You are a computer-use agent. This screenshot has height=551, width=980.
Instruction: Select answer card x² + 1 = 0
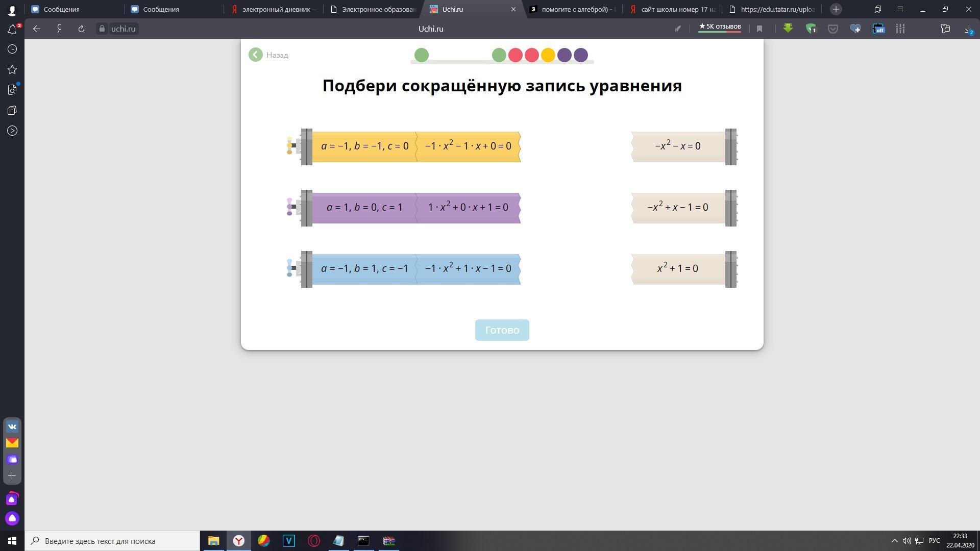click(x=678, y=268)
